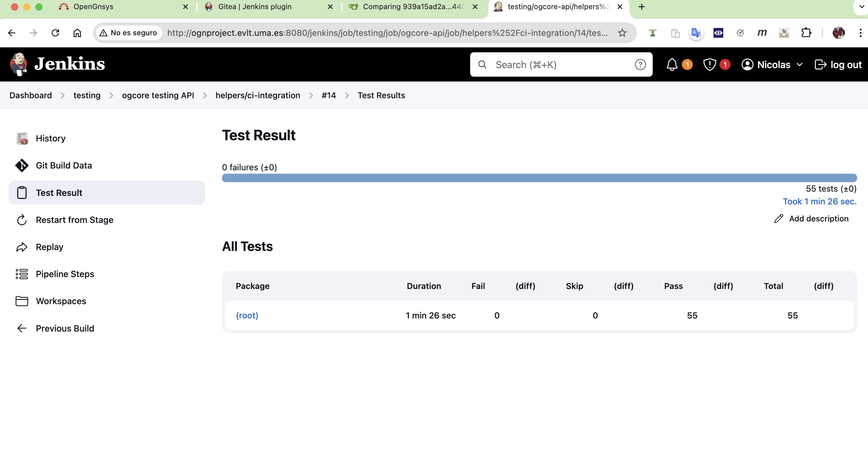Open the clipboard extension icon
The width and height of the screenshot is (868, 452).
(675, 33)
